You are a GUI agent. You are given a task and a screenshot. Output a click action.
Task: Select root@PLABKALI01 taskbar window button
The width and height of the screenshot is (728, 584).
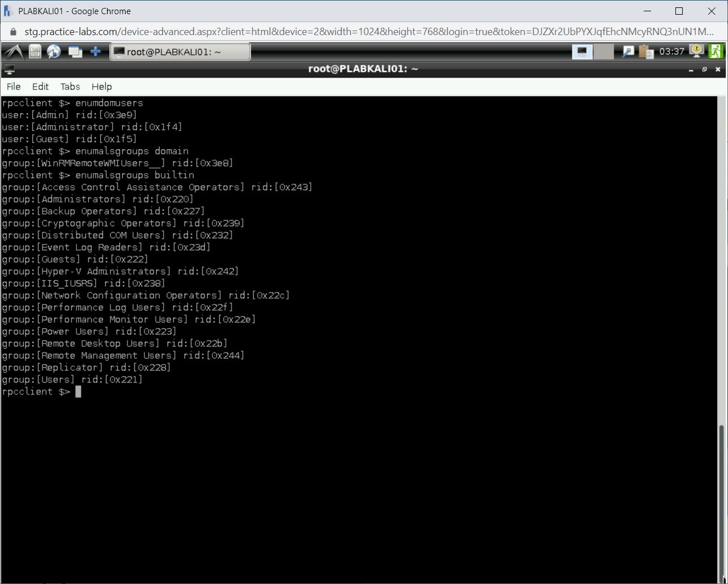179,52
